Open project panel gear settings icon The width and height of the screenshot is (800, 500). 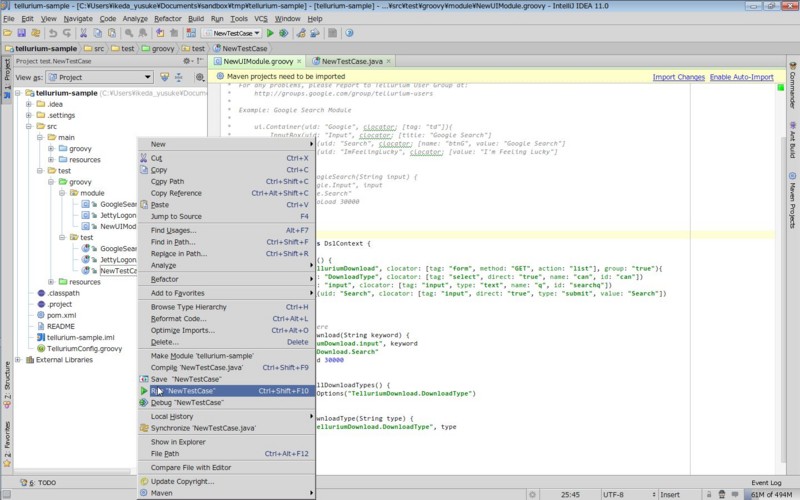[x=187, y=61]
